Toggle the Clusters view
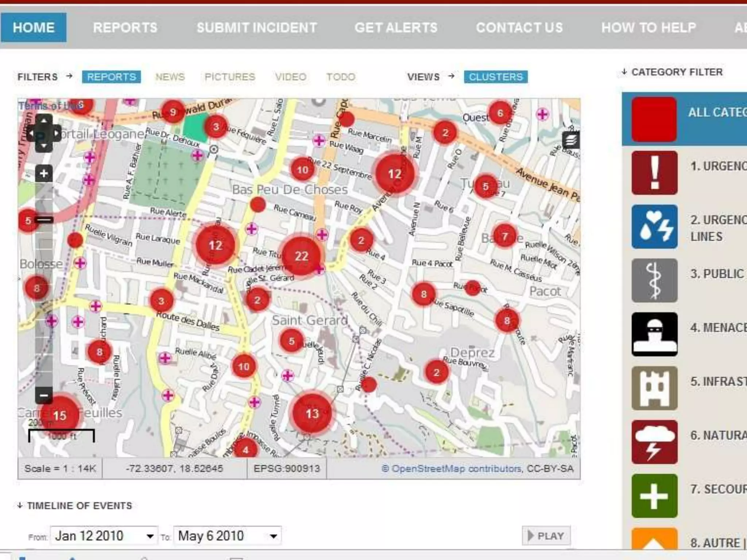747x560 pixels. [495, 77]
